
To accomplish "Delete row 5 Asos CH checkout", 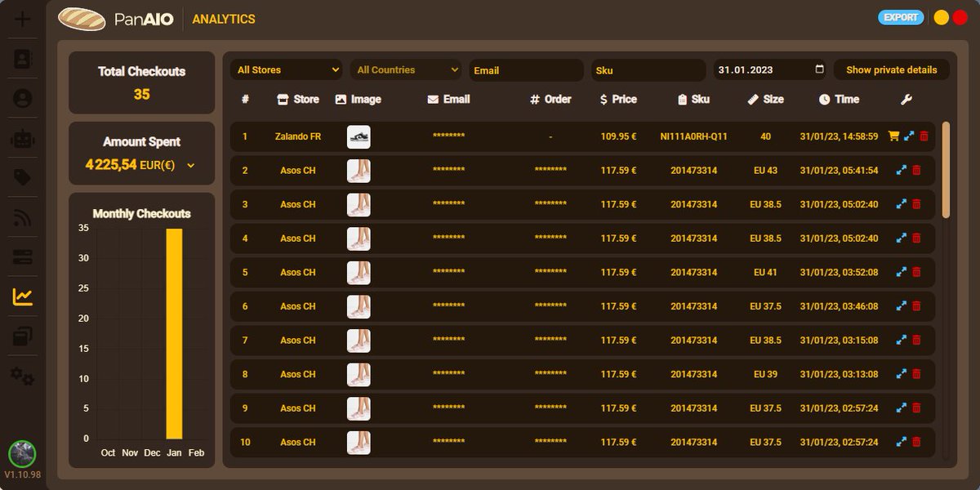I will click(916, 272).
